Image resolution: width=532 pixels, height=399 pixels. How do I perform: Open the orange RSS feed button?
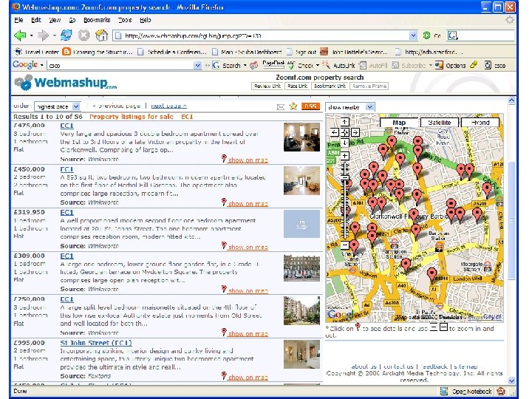(x=310, y=106)
